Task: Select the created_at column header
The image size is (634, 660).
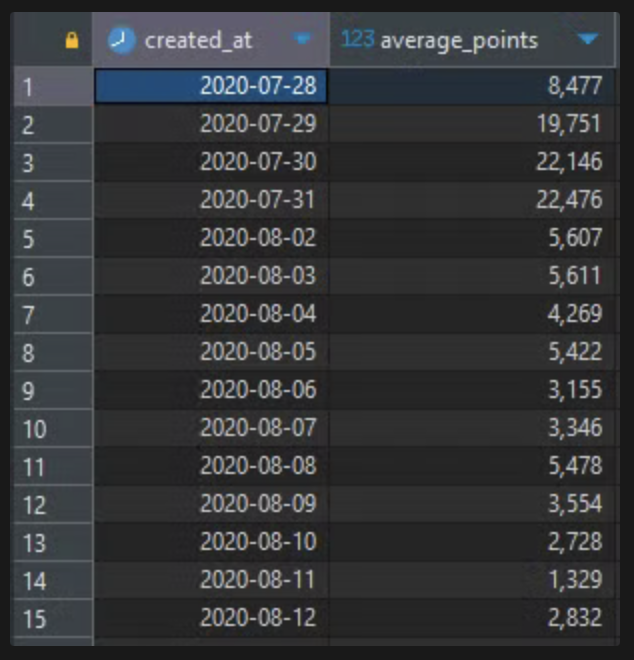Action: (211, 39)
